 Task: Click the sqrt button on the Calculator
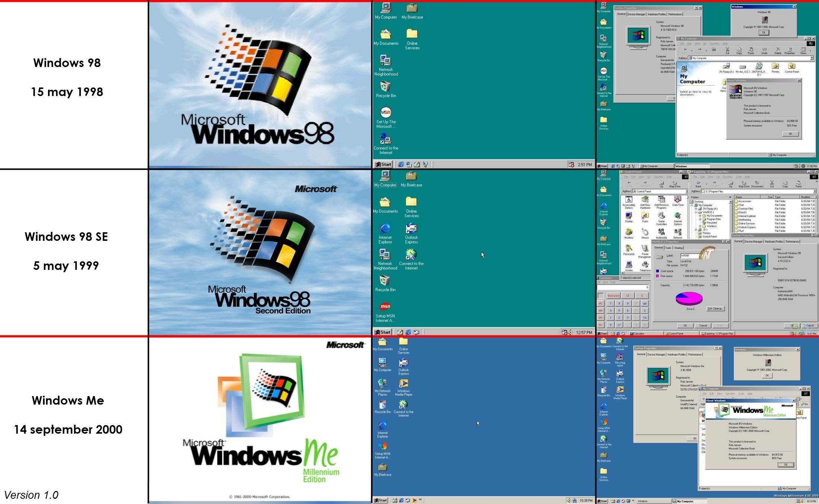click(x=644, y=303)
